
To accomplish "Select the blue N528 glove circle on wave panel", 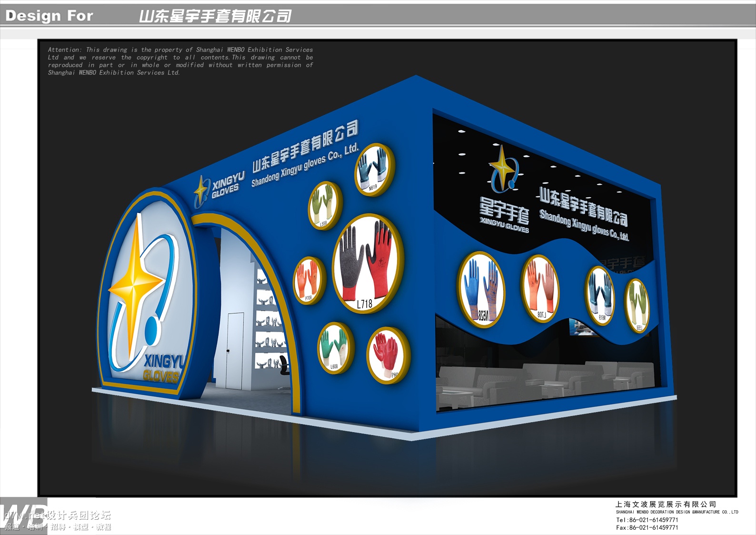I will [481, 289].
